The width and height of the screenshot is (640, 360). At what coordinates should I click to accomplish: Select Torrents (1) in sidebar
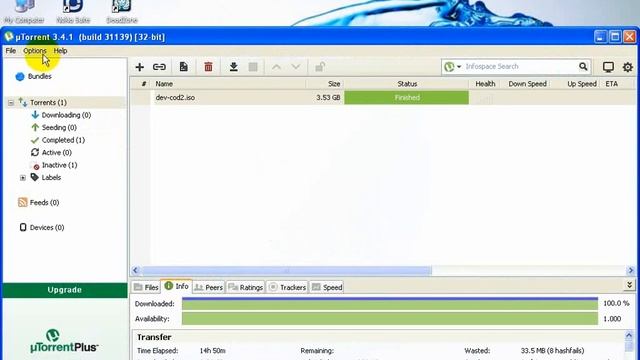48,102
